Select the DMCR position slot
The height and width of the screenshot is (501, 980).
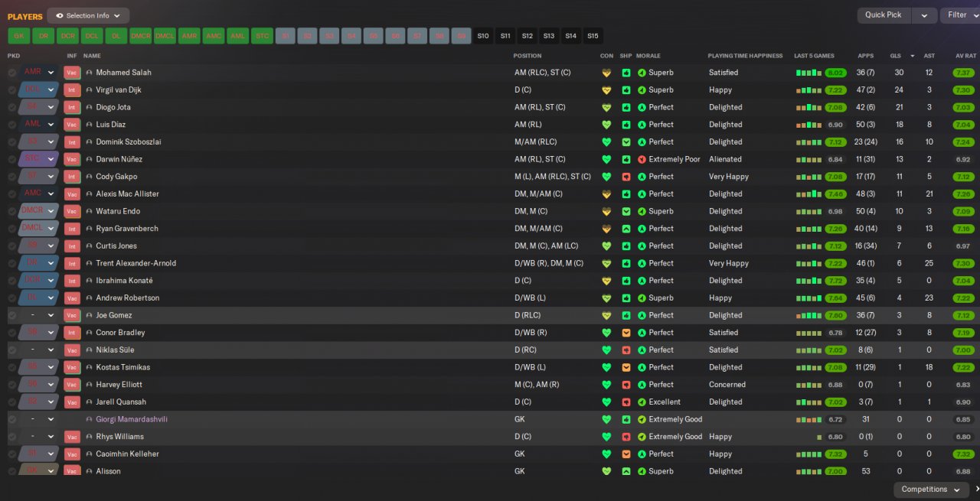coord(140,36)
